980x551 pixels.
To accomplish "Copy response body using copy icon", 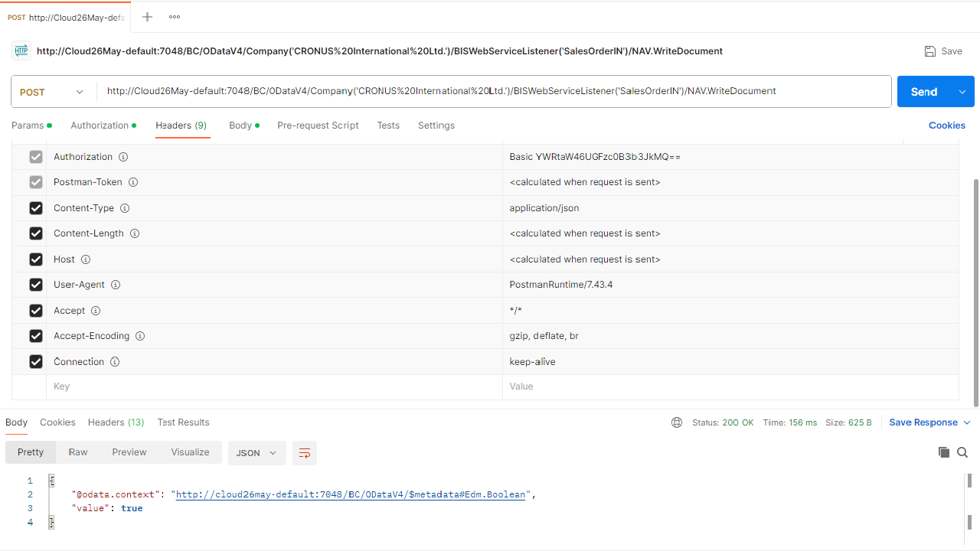I will 944,452.
